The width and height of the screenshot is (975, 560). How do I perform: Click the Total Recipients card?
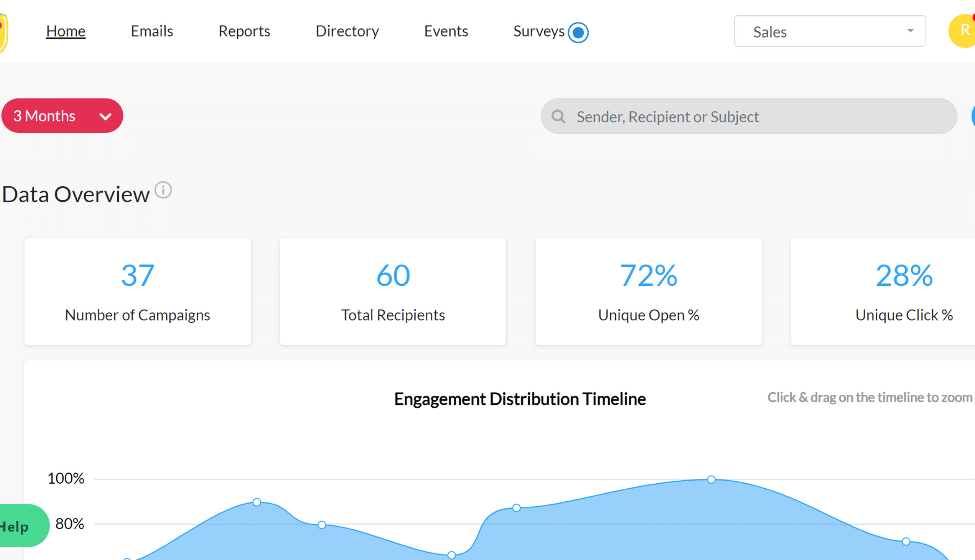coord(393,291)
